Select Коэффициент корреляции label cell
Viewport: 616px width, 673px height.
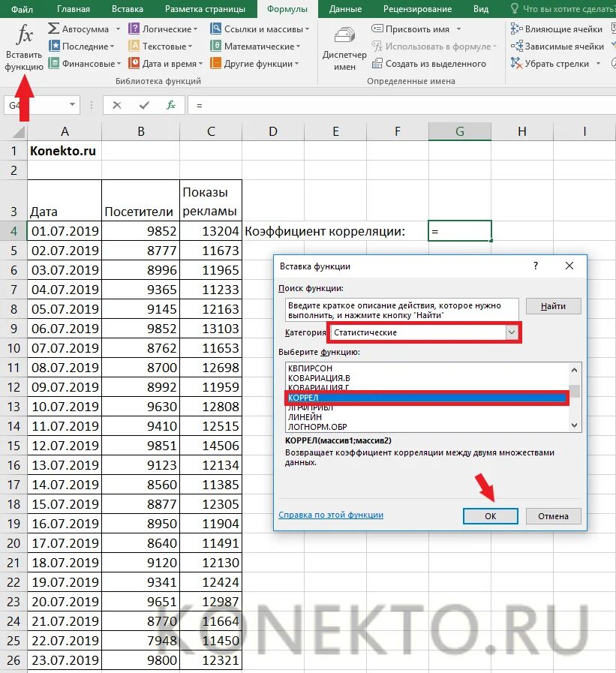(x=325, y=231)
